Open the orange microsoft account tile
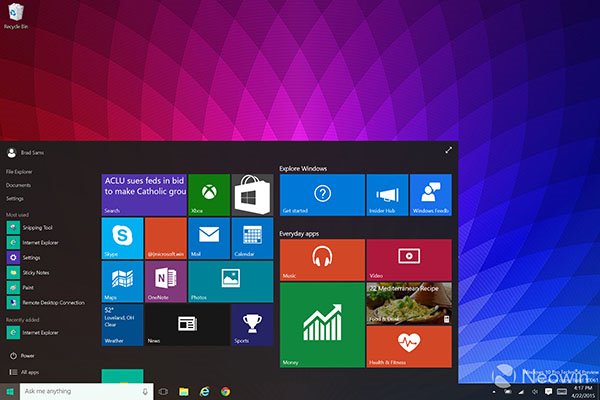 coord(166,238)
